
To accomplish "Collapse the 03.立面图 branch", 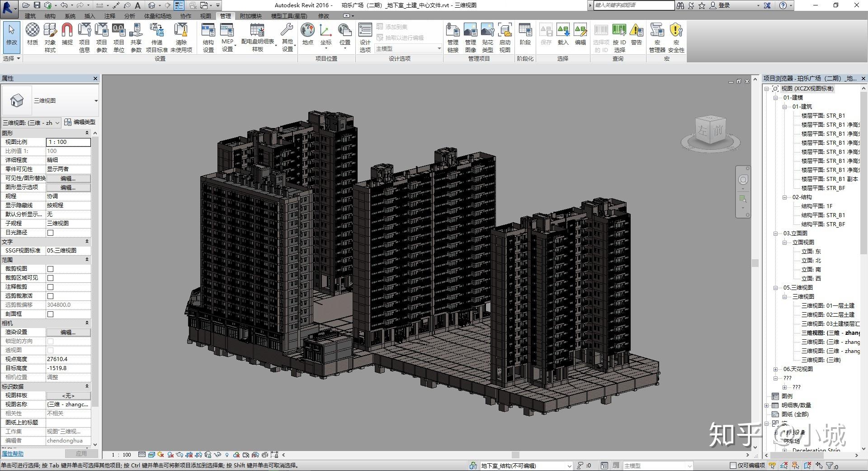I will [x=776, y=233].
